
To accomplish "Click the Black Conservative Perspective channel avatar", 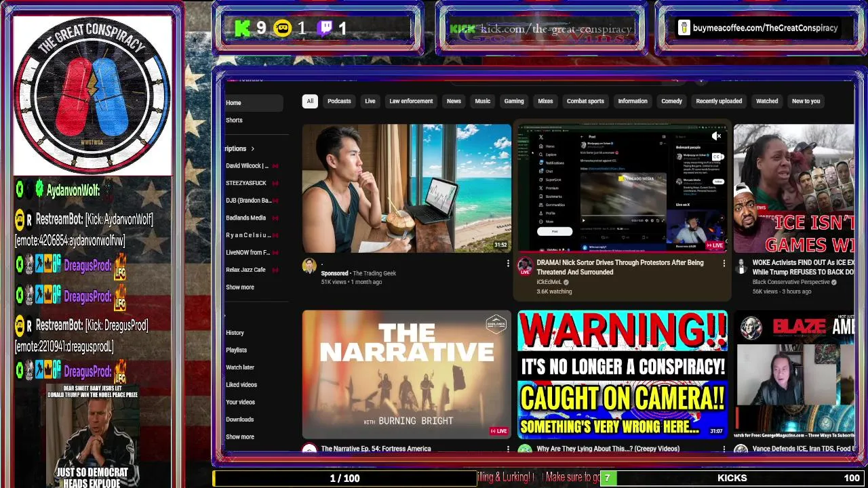I will [741, 266].
